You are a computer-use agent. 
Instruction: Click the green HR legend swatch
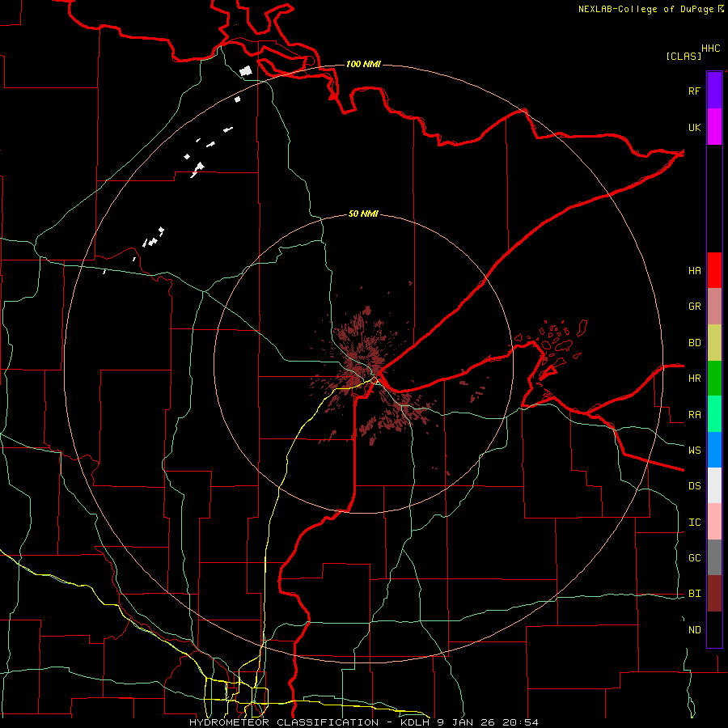tap(714, 378)
